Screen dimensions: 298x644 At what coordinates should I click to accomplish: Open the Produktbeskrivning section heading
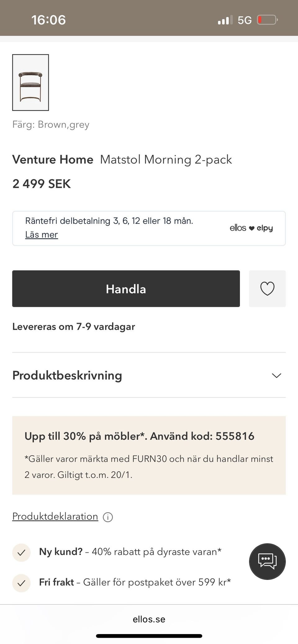67,375
